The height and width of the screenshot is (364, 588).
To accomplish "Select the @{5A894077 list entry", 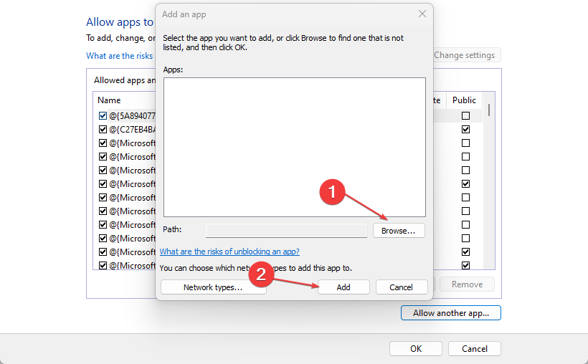I will pos(132,116).
